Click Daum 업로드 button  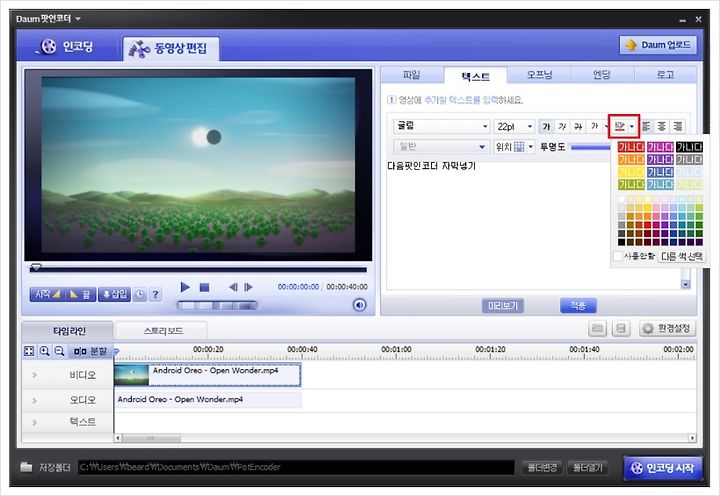click(658, 45)
